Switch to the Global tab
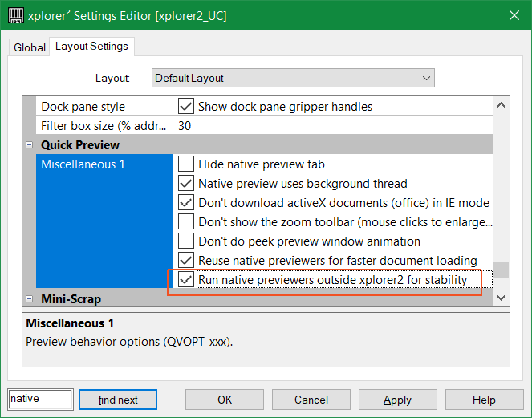Viewport: 532px width, 418px height. 30,47
